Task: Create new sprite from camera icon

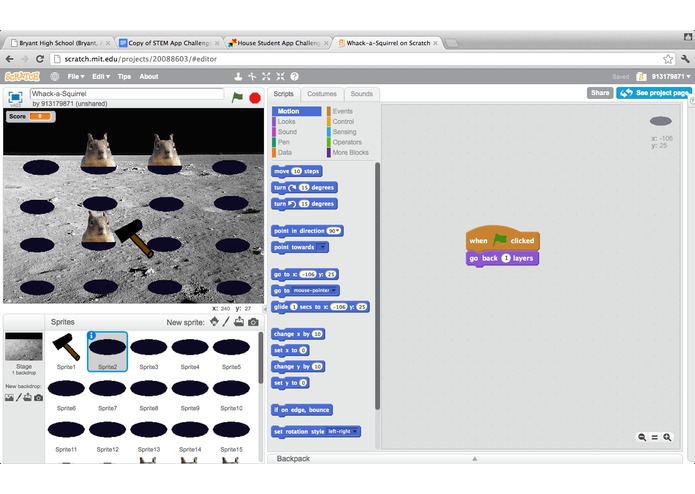Action: [x=253, y=322]
